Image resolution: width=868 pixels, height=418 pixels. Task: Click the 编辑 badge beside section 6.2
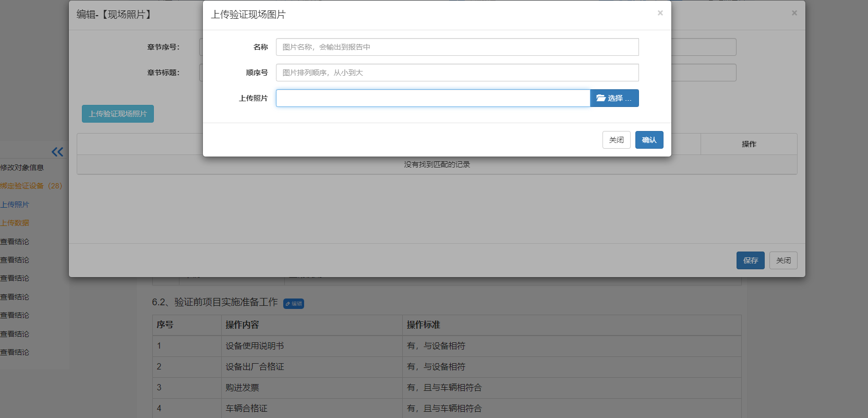point(294,304)
